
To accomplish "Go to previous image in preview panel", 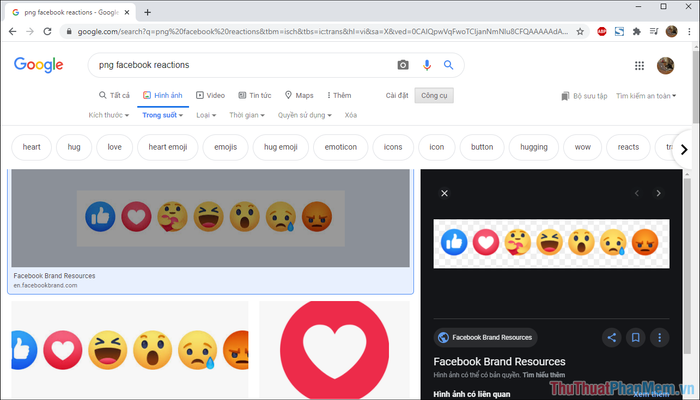I will [637, 193].
